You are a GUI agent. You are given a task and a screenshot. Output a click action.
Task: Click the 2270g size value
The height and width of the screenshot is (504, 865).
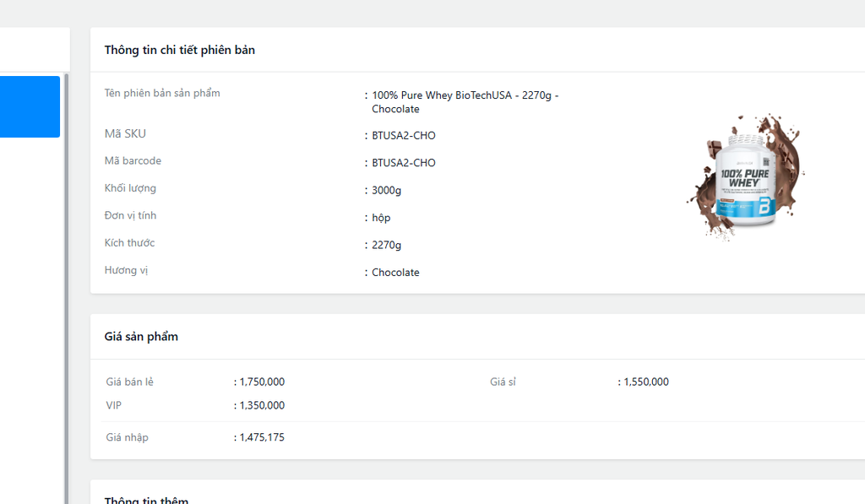386,245
